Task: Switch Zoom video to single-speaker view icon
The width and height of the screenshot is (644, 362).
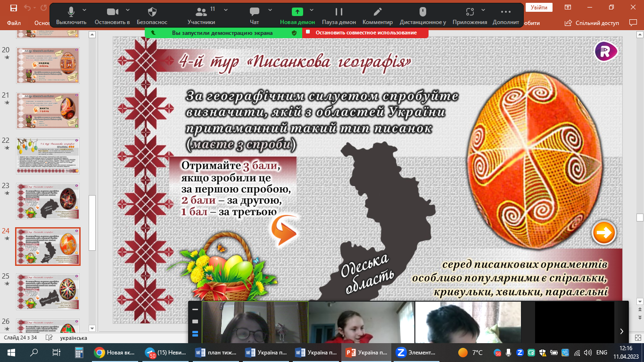Action: point(195,321)
